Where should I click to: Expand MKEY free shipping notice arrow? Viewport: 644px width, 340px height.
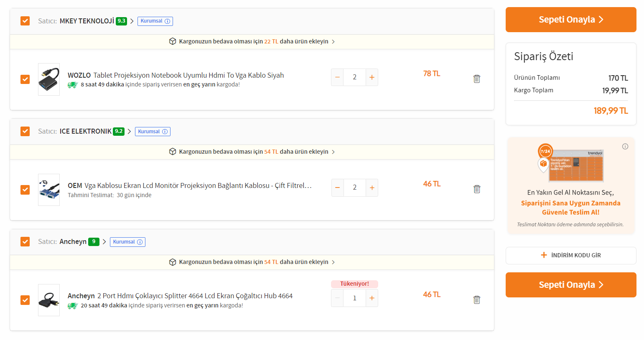[x=333, y=42]
